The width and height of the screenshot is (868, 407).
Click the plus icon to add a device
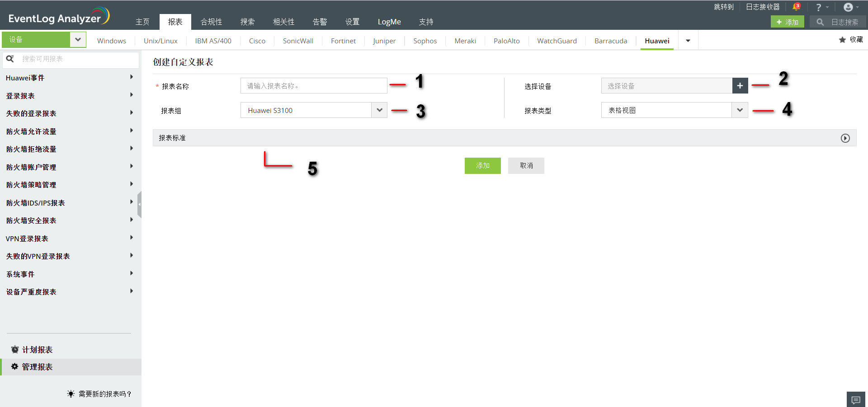(740, 85)
